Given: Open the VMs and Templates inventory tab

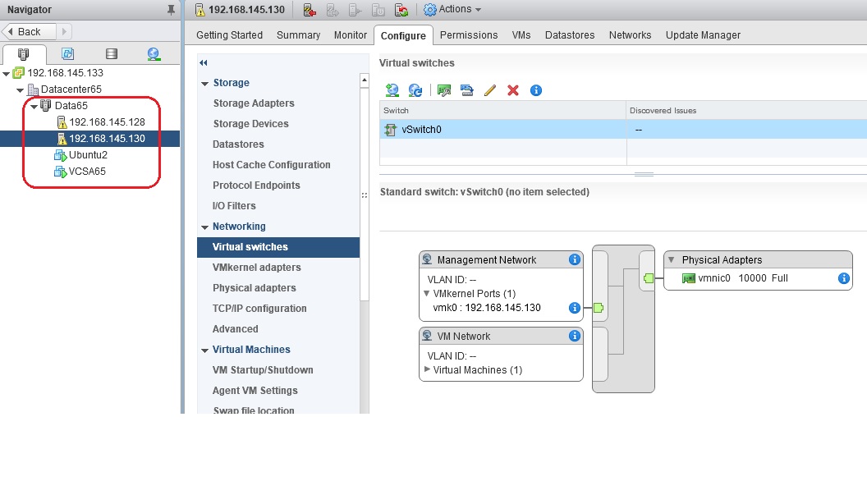Looking at the screenshot, I should pos(68,54).
